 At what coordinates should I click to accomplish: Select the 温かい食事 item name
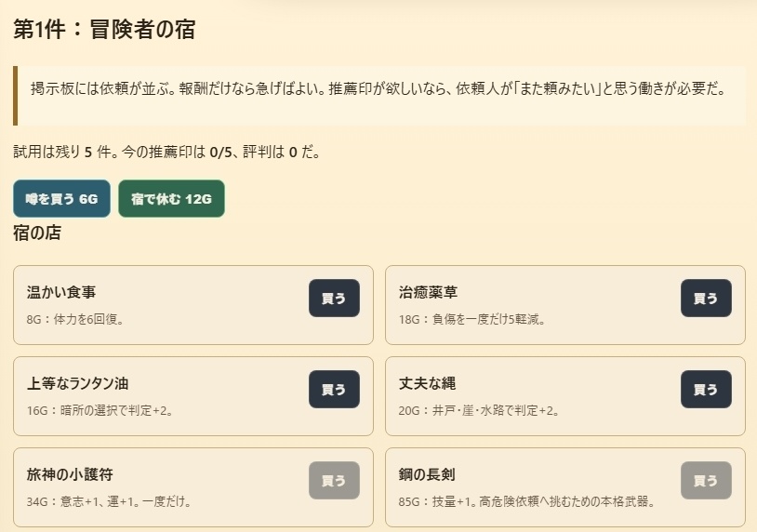[x=61, y=293]
